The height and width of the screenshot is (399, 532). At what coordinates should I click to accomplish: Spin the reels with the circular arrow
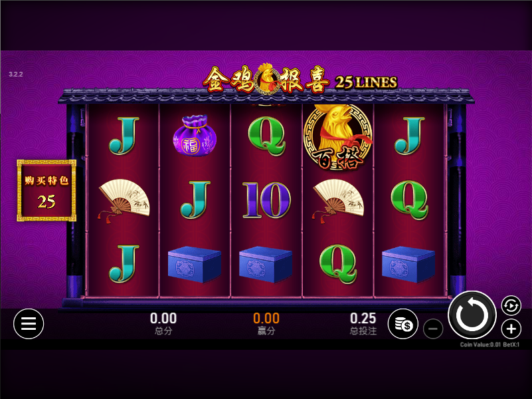click(x=472, y=315)
